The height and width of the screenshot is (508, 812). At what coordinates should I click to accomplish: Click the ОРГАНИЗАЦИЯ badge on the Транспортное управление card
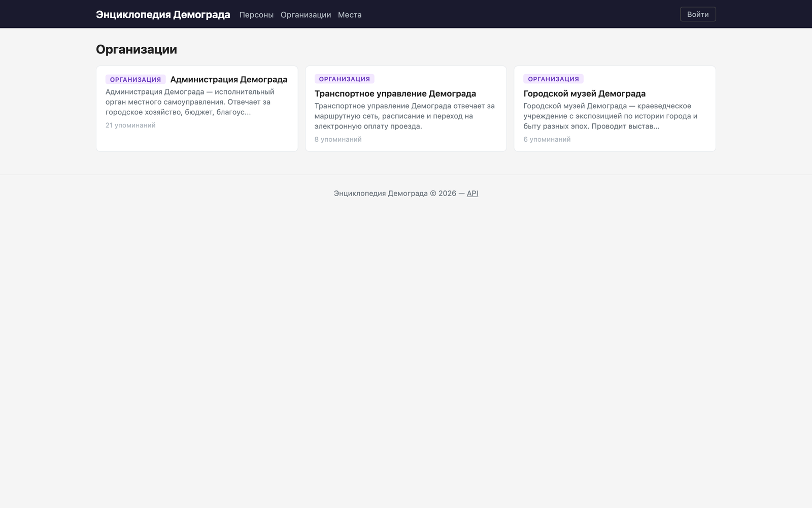pos(345,79)
